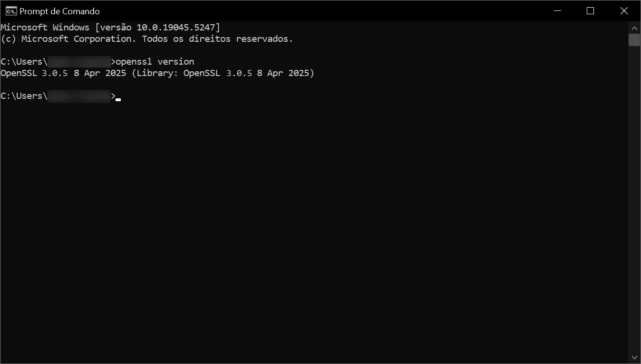This screenshot has width=641, height=364.
Task: Click the blurred username on the first prompt line
Action: pos(79,62)
